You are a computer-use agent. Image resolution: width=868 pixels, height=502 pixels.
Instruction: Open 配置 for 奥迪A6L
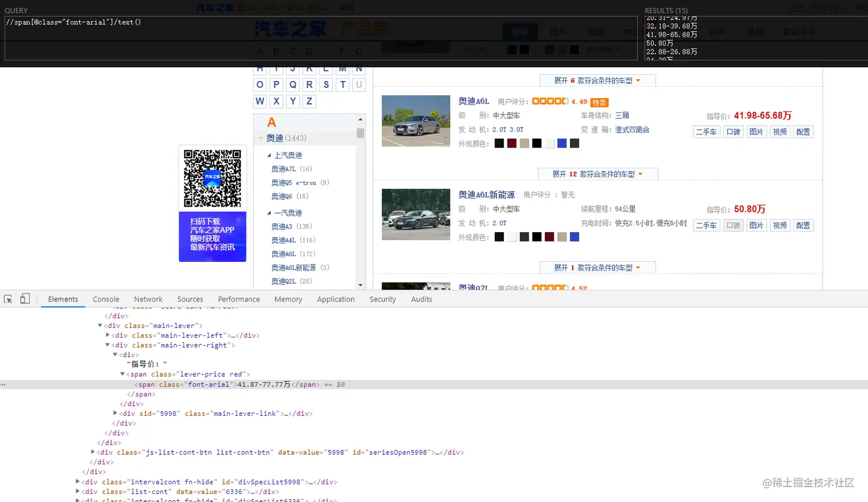tap(803, 132)
